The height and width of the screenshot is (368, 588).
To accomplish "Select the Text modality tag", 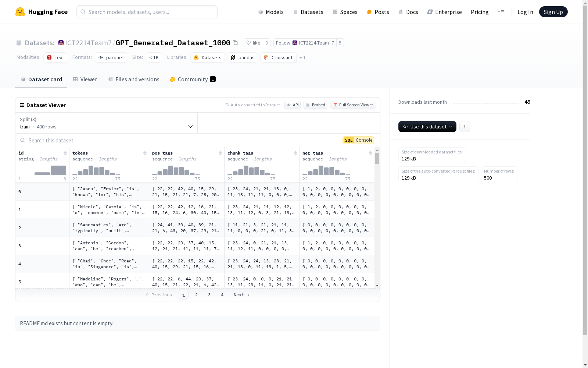I will [55, 57].
